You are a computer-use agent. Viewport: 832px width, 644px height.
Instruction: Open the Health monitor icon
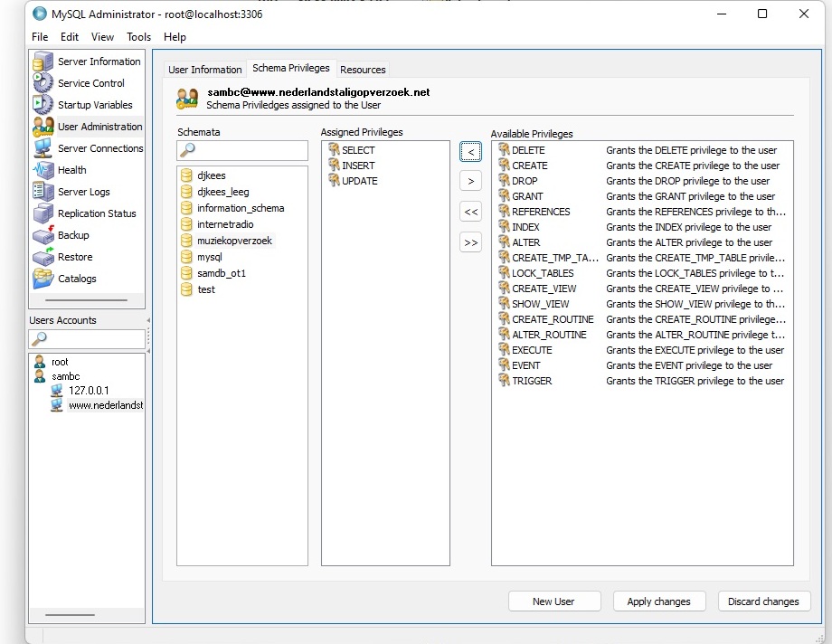coord(43,170)
